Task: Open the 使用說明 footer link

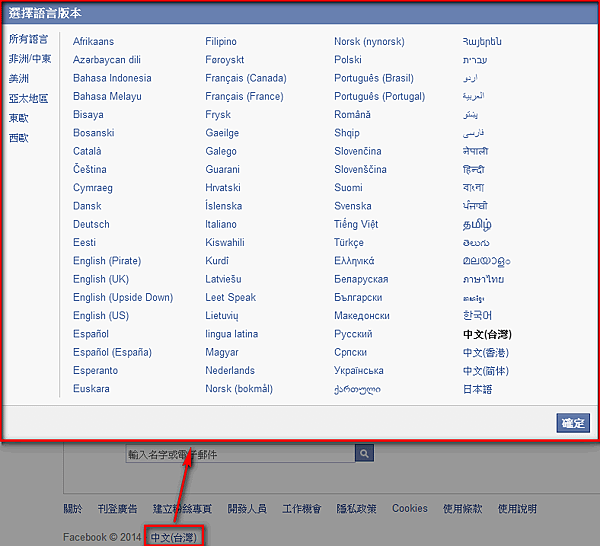Action: pyautogui.click(x=517, y=509)
